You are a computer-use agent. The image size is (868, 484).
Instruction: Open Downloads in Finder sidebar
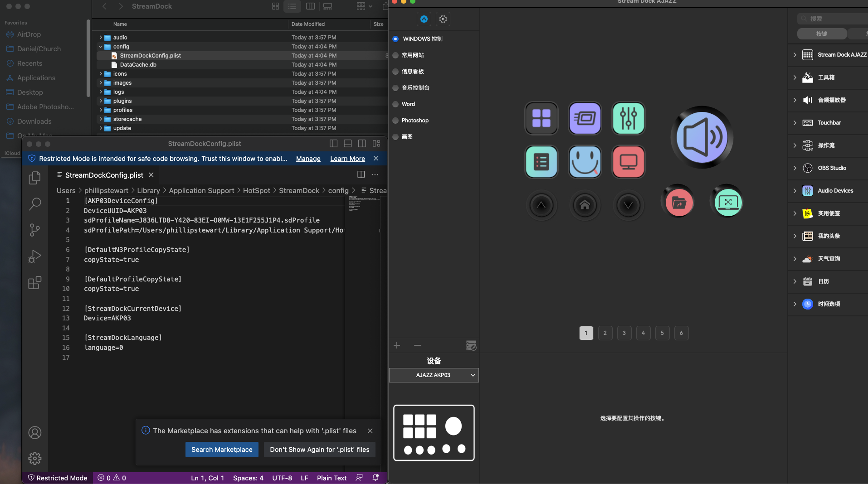(x=34, y=121)
